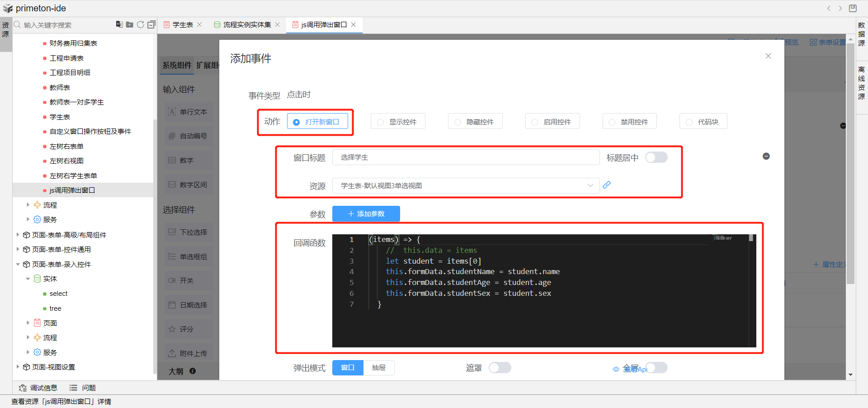Click the dark minus icon beside 标题居中 row
This screenshot has width=868, height=408.
tap(766, 156)
